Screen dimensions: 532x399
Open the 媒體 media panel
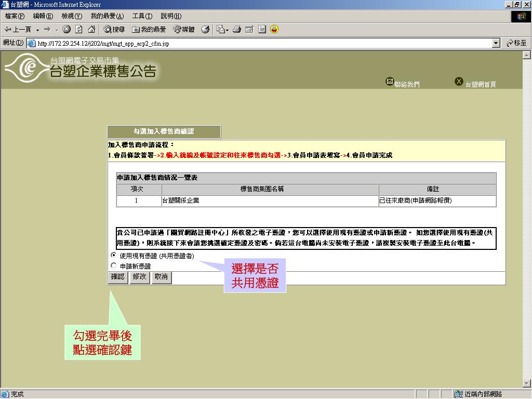coord(183,30)
